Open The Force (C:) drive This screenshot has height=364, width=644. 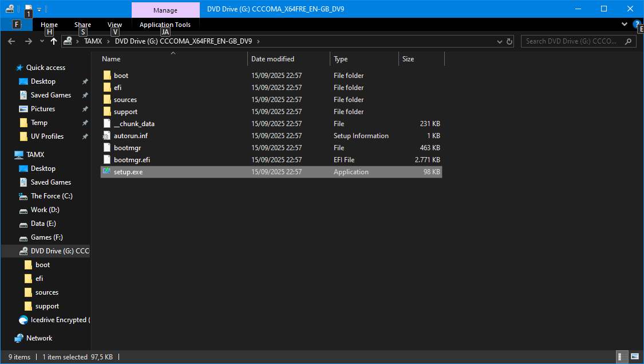click(52, 196)
